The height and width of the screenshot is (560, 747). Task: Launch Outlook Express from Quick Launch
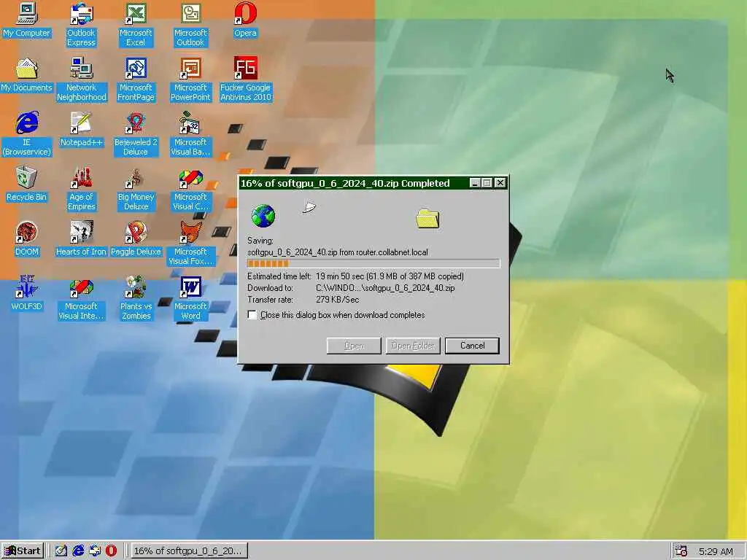[x=95, y=551]
